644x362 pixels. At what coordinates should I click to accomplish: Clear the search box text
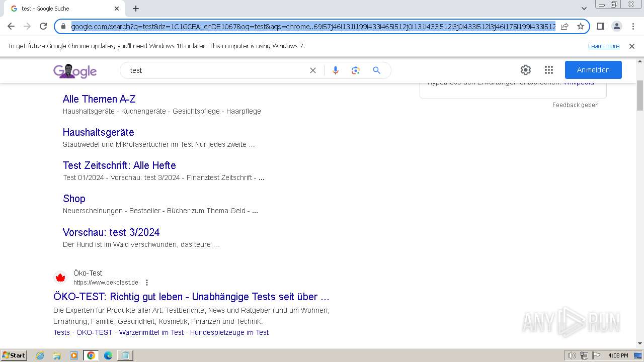pyautogui.click(x=313, y=70)
